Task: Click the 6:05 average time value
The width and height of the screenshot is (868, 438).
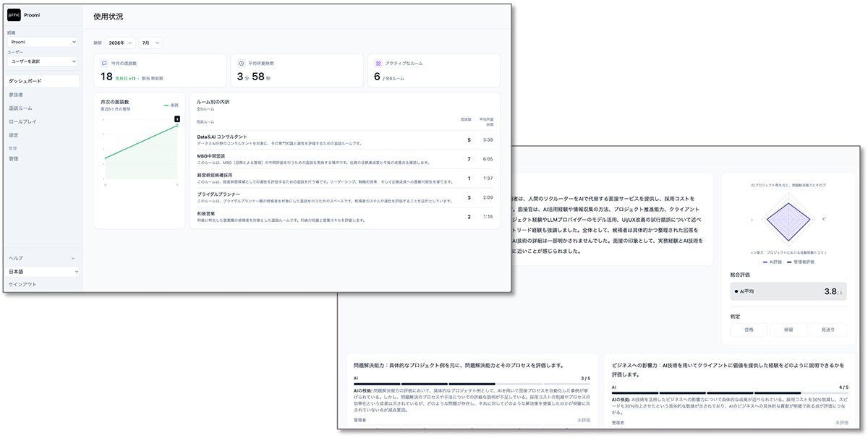Action: (488, 159)
